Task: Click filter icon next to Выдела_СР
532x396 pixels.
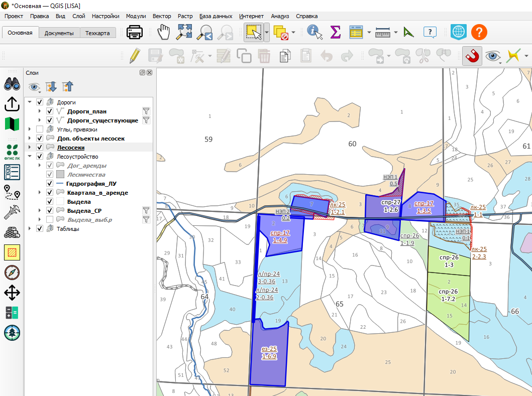Action: click(146, 210)
